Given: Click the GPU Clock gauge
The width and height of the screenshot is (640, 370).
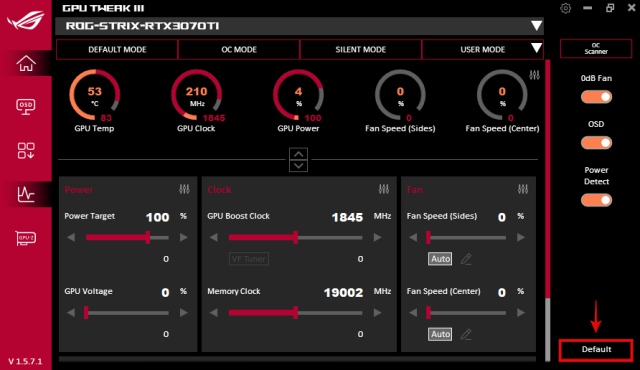Looking at the screenshot, I should (x=196, y=95).
